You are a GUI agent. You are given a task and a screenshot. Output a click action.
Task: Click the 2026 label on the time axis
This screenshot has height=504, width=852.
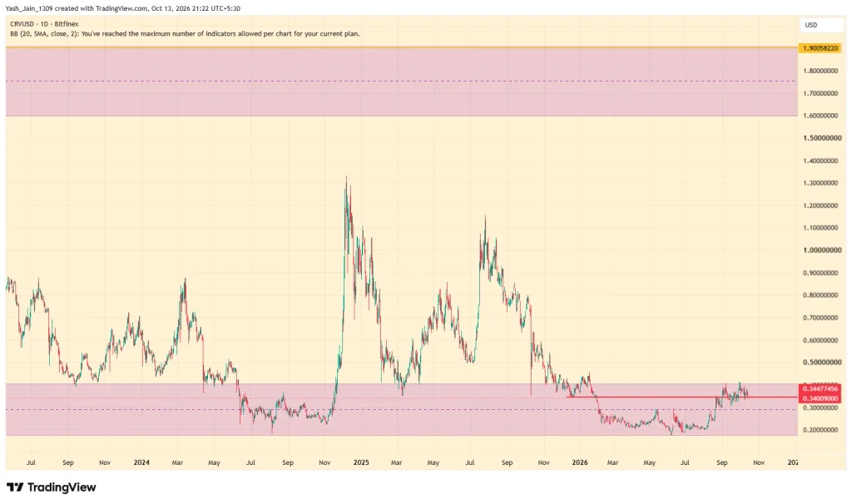(x=580, y=462)
